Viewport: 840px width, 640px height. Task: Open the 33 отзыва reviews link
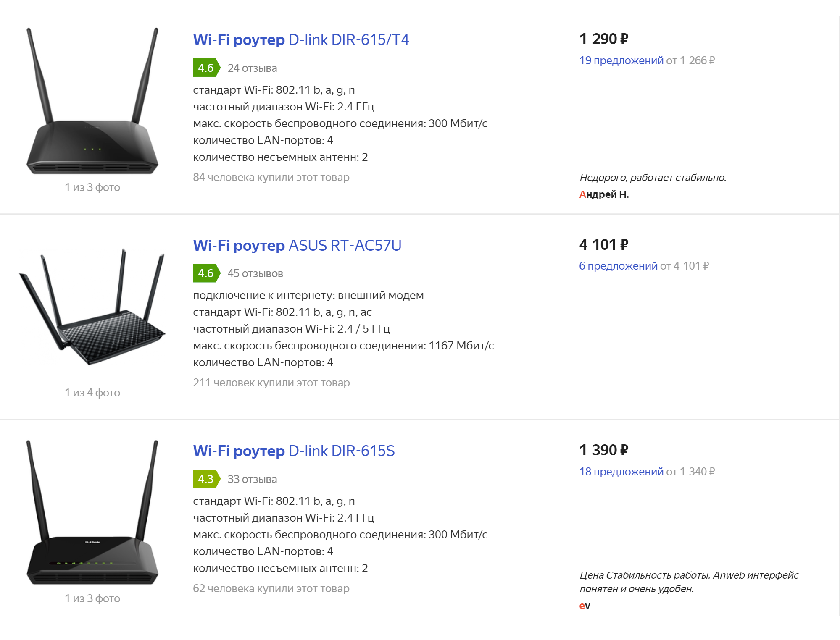point(252,479)
